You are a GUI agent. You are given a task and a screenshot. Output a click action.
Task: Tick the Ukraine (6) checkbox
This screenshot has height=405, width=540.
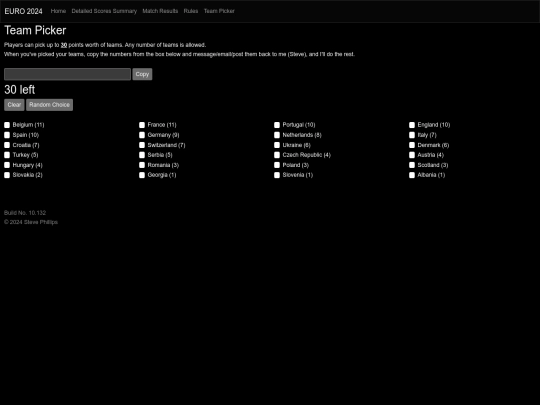pyautogui.click(x=277, y=145)
